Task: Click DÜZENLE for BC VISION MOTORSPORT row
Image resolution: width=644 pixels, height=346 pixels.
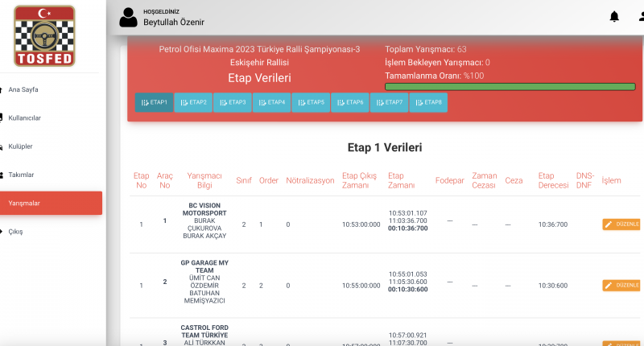Action: 621,224
